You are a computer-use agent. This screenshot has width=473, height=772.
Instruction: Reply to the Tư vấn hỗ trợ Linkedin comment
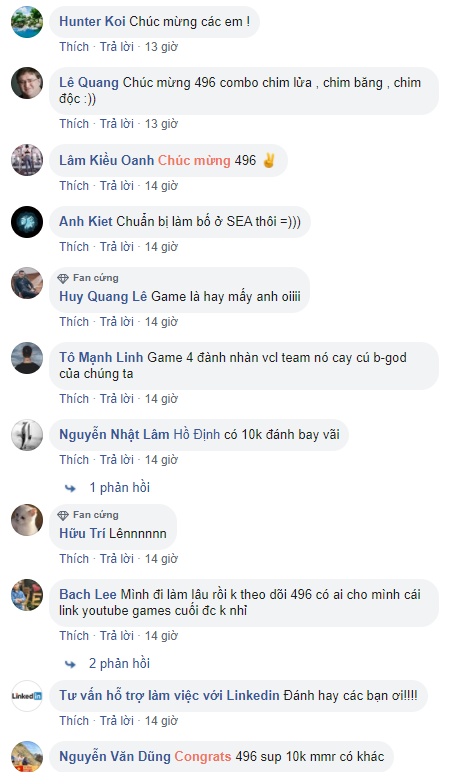(117, 721)
